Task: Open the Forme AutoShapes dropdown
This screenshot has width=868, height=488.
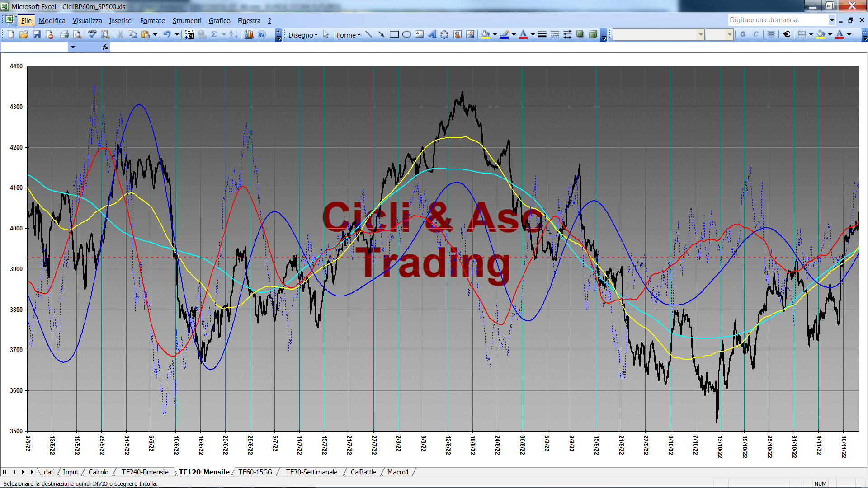Action: (348, 35)
